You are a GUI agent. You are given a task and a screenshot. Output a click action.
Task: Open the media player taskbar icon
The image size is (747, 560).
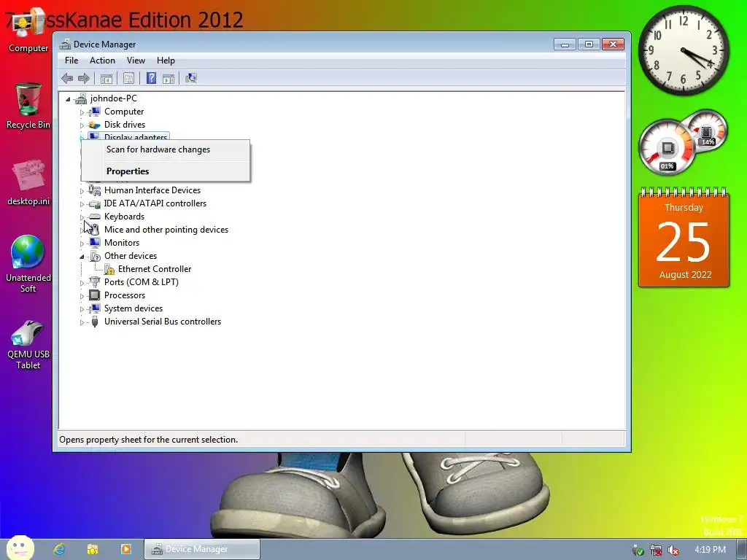tap(125, 549)
